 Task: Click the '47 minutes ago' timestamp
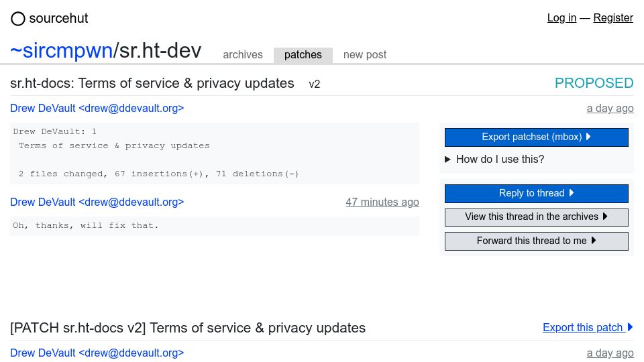[382, 202]
